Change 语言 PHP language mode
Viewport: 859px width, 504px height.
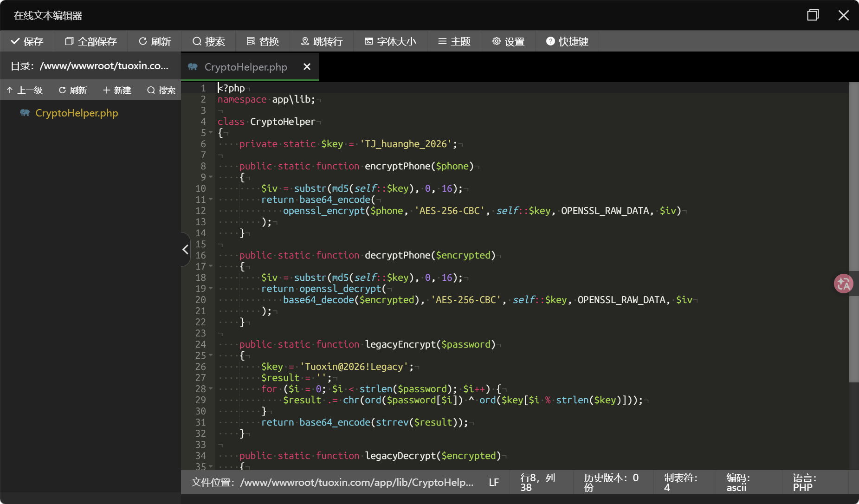tap(805, 482)
